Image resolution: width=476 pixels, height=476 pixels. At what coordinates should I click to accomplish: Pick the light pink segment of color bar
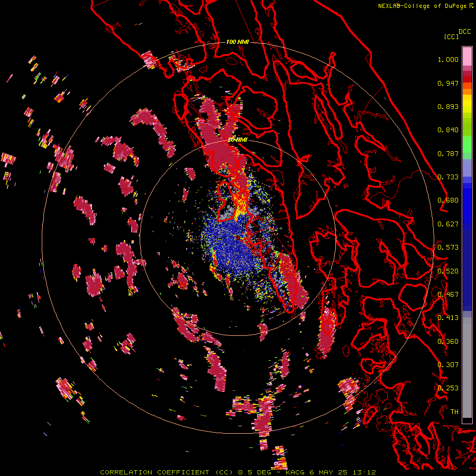tap(467, 57)
